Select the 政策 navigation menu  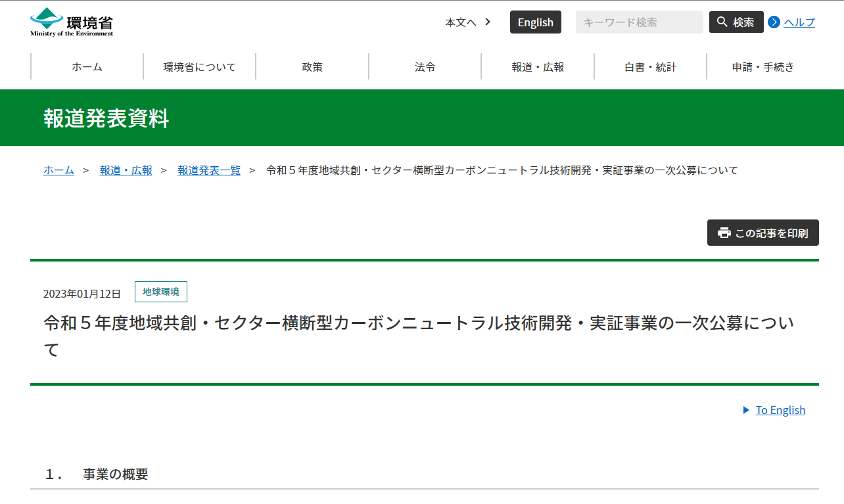point(312,67)
